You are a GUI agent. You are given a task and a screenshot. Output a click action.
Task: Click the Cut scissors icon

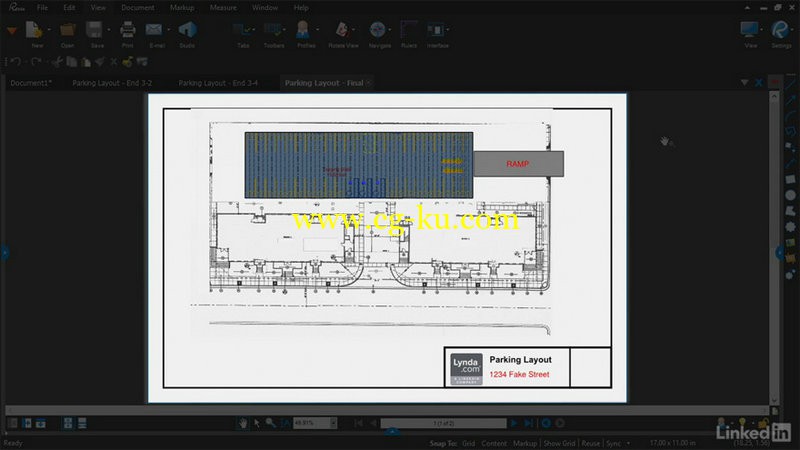coord(57,62)
